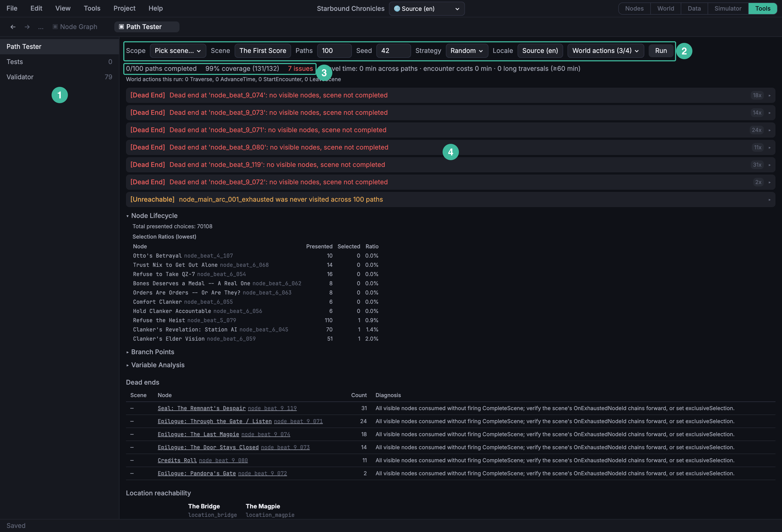Click the Refuse the Heist row
Image resolution: width=782 pixels, height=532 pixels.
256,321
